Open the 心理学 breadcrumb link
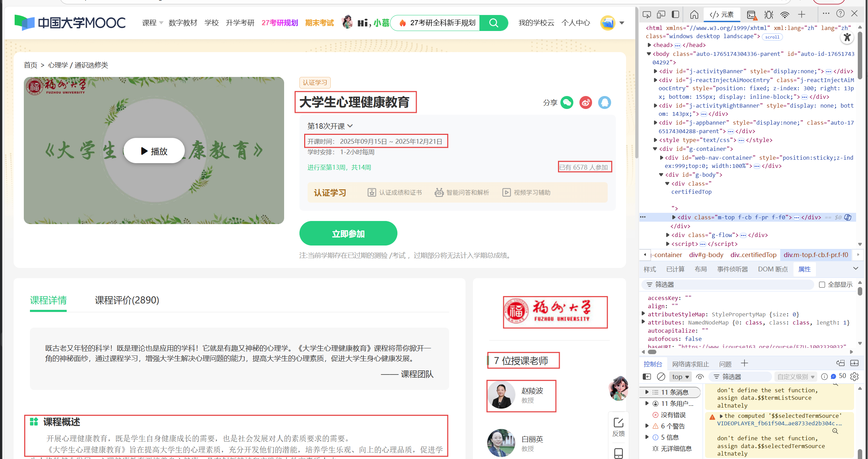 (58, 65)
